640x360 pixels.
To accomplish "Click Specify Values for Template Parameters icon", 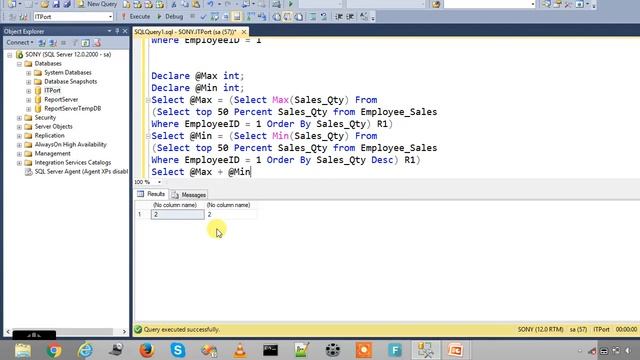I will (x=363, y=17).
